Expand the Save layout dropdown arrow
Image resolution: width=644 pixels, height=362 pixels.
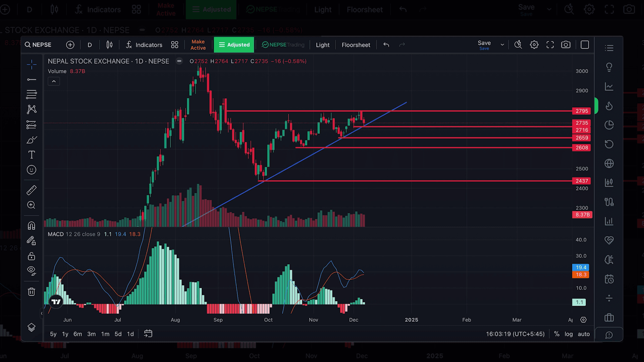point(502,45)
